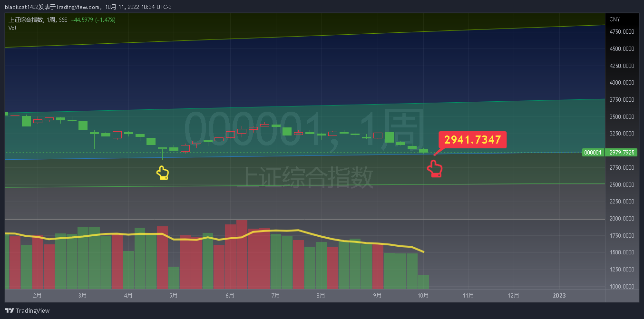The image size is (644, 319).
Task: Click the 3250.0000 price axis label
Action: [622, 134]
